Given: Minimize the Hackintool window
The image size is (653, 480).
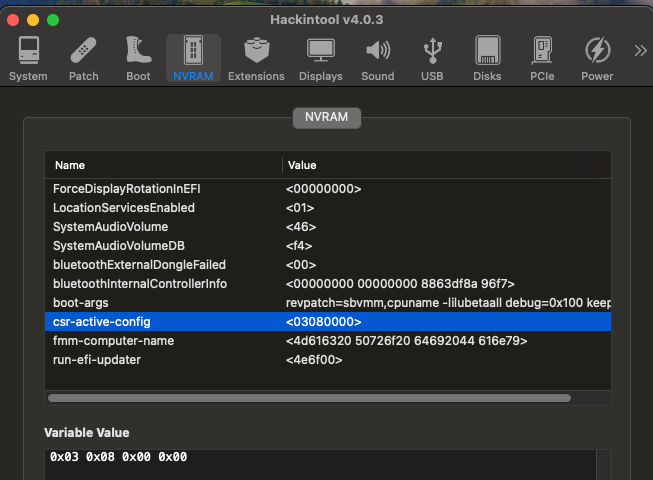Looking at the screenshot, I should pyautogui.click(x=33, y=20).
